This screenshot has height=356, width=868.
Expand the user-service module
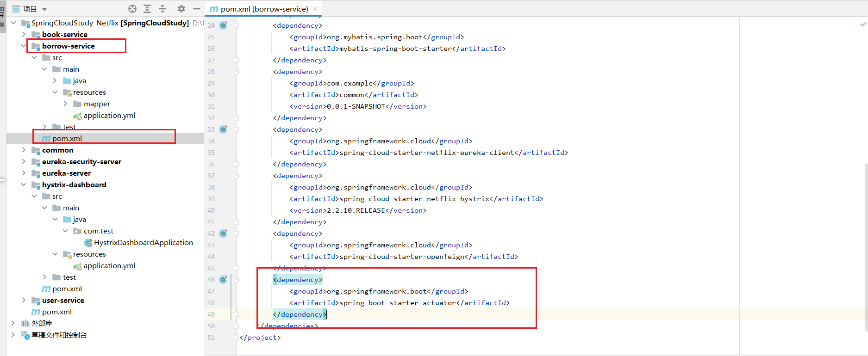pyautogui.click(x=24, y=300)
